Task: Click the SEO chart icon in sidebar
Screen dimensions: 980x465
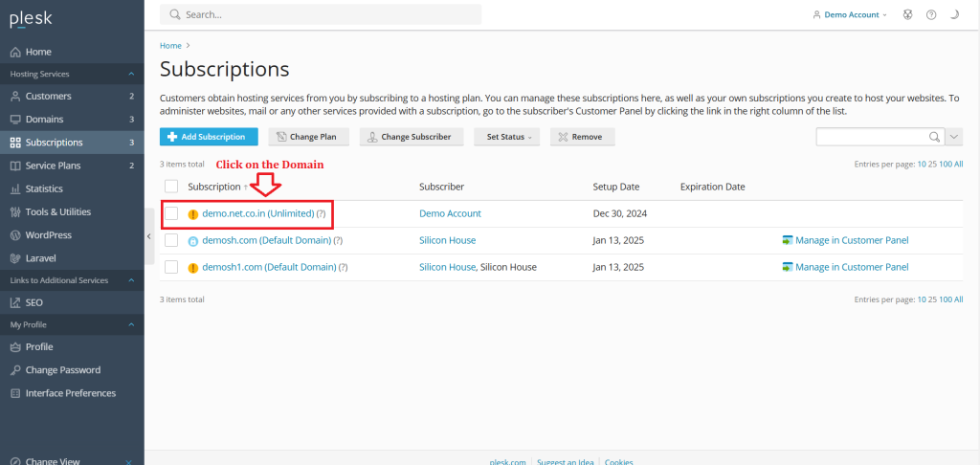Action: pyautogui.click(x=15, y=302)
